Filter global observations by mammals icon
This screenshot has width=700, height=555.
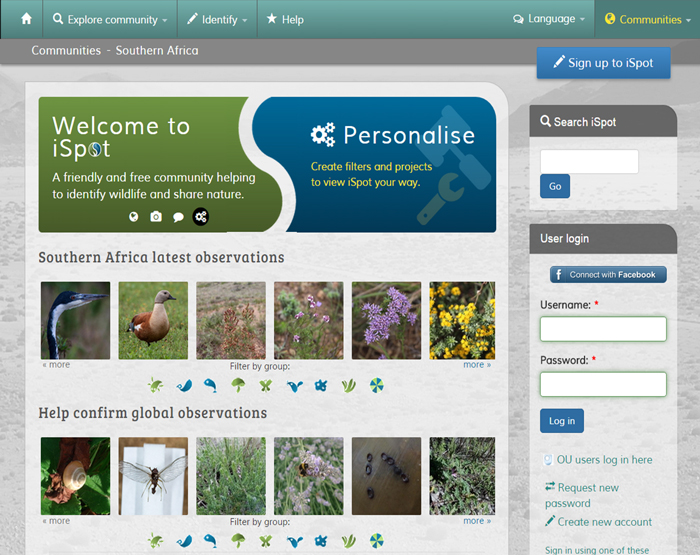295,541
